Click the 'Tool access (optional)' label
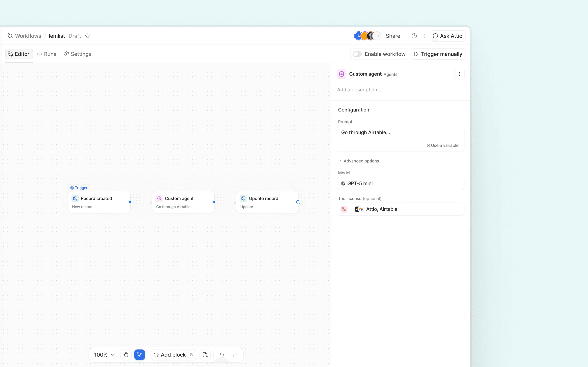Viewport: 588px width, 367px height. (360, 199)
